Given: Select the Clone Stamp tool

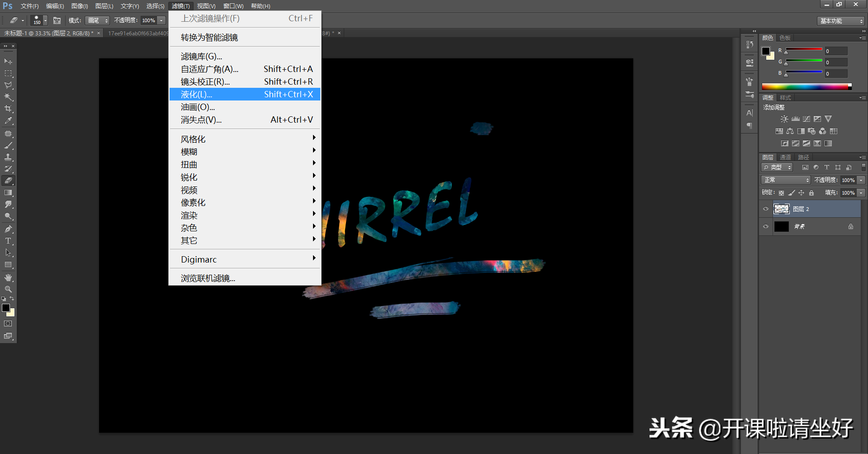Looking at the screenshot, I should pyautogui.click(x=8, y=157).
